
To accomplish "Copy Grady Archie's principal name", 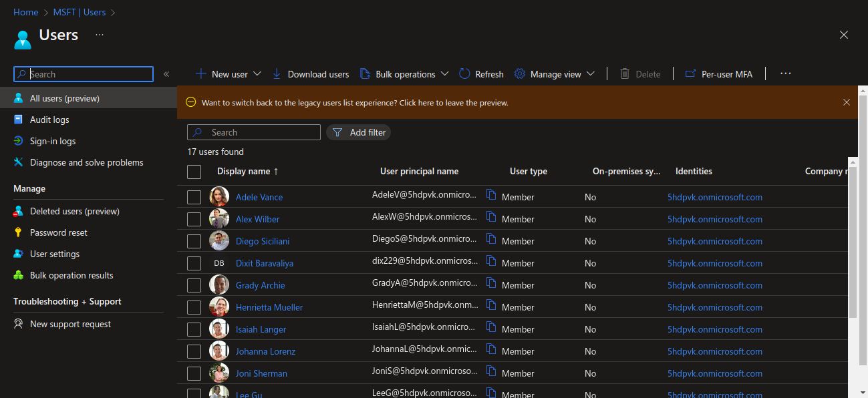I will [491, 282].
